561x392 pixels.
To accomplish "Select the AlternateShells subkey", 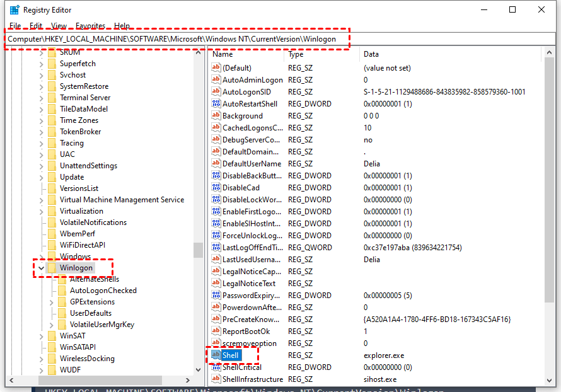I will (x=94, y=279).
